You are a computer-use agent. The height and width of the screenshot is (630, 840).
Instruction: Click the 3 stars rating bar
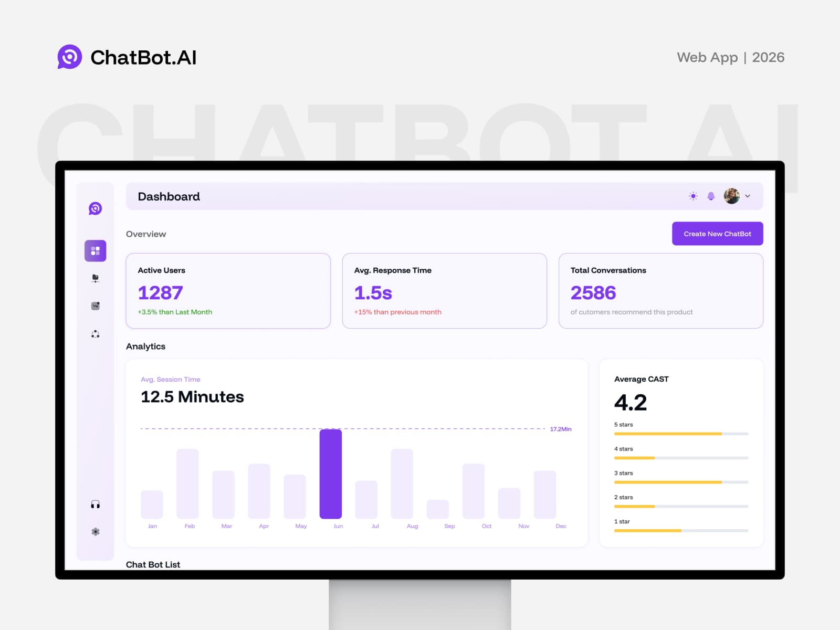681,482
